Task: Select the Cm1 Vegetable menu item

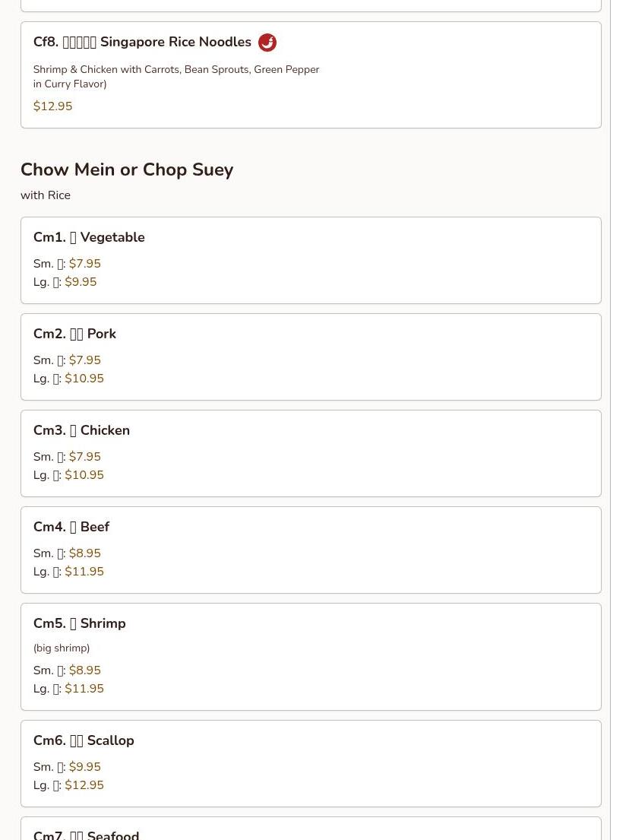Action: [89, 237]
